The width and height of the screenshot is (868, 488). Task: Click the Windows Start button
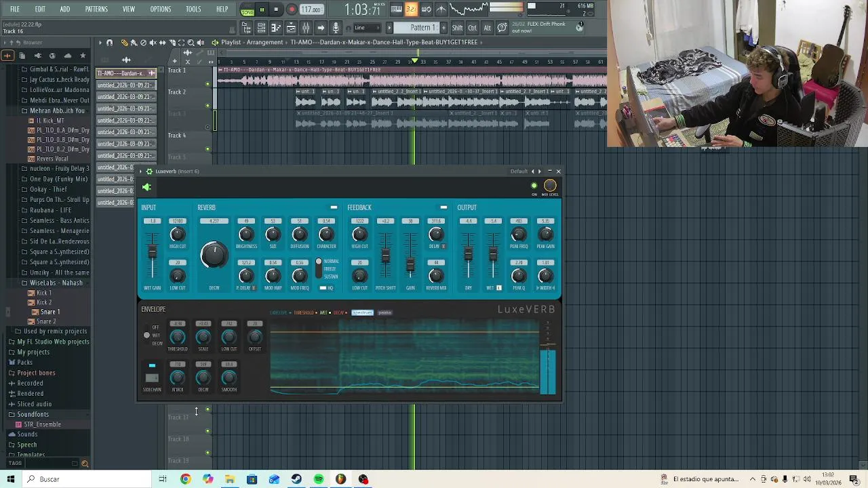pyautogui.click(x=11, y=479)
